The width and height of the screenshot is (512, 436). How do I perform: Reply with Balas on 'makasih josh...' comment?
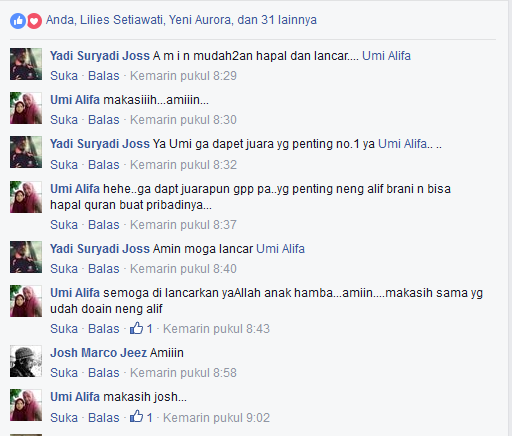(104, 418)
